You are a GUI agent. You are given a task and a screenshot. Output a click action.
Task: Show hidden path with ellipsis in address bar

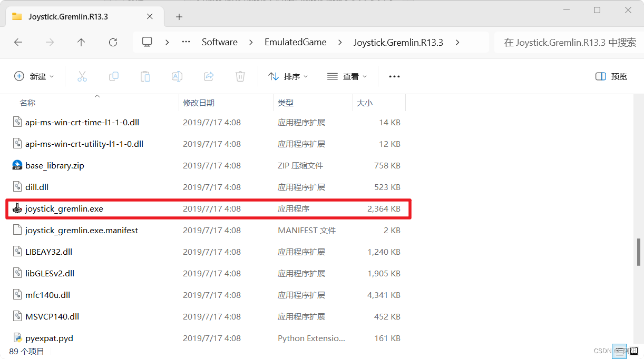coord(186,42)
